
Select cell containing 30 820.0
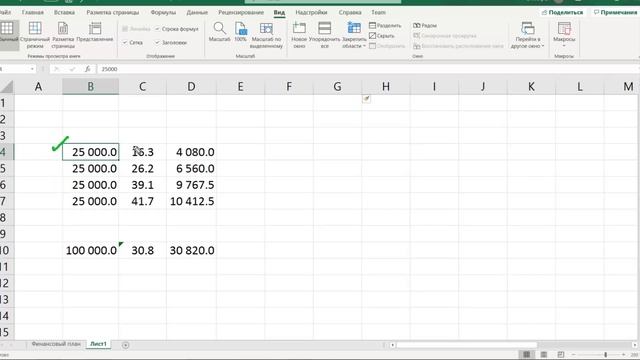pos(191,250)
